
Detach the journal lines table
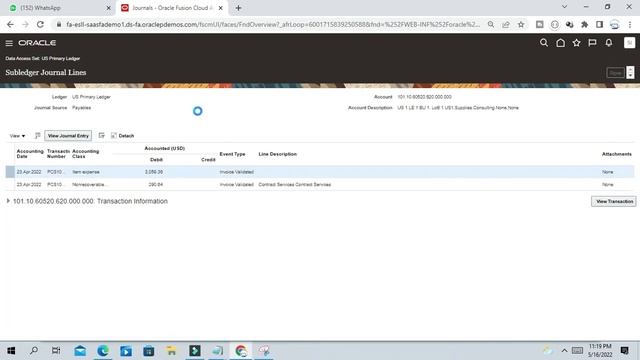pyautogui.click(x=122, y=136)
